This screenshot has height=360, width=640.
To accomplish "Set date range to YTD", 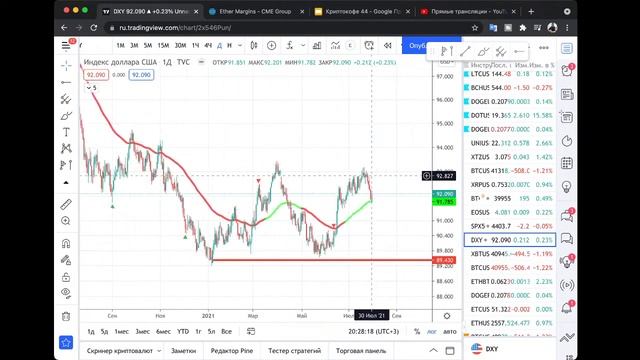I will (183, 331).
